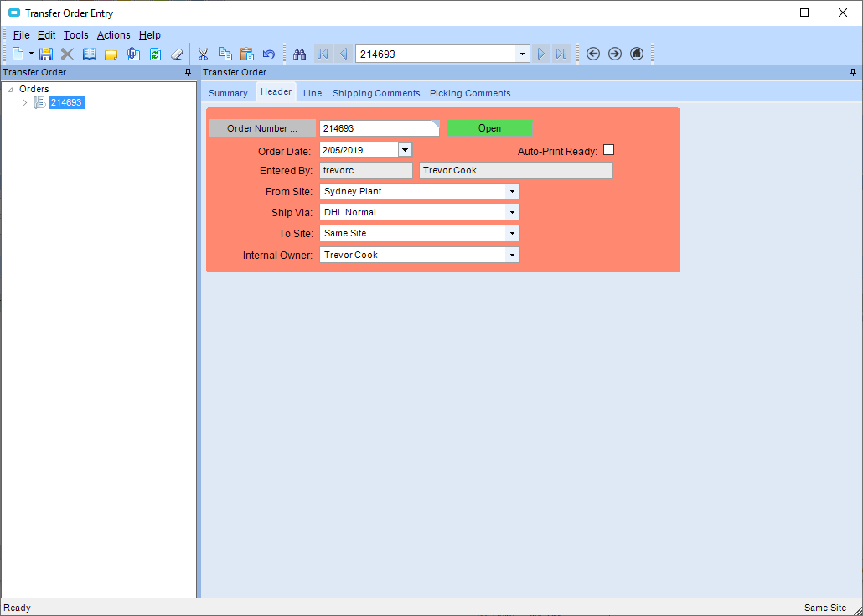The width and height of the screenshot is (863, 616).
Task: Enable the Auto-Print Ready checkbox
Action: point(609,150)
